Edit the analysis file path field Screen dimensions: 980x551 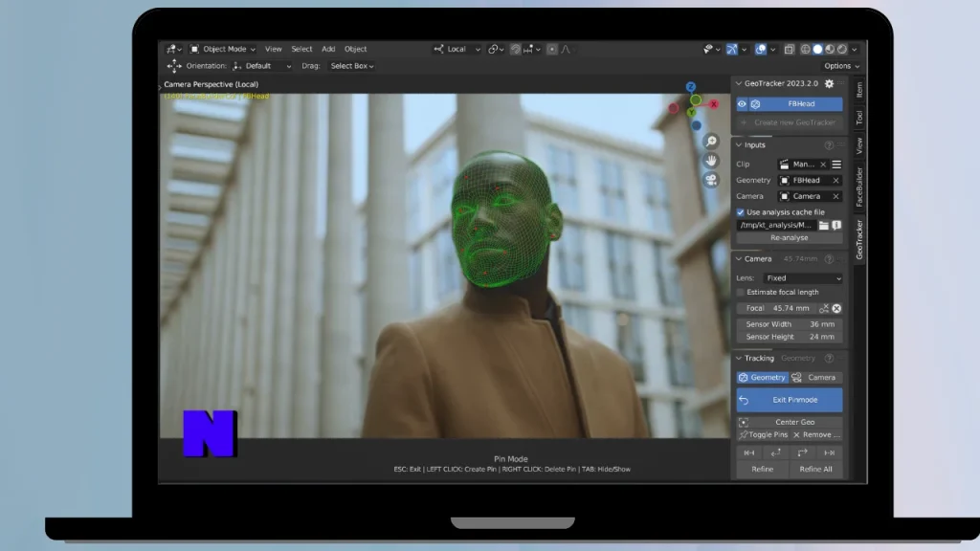[x=777, y=225]
